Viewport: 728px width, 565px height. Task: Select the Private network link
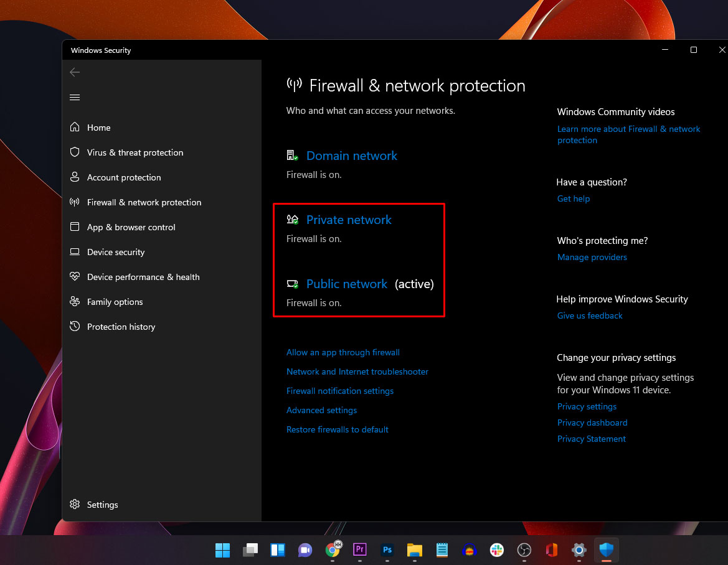pyautogui.click(x=349, y=220)
